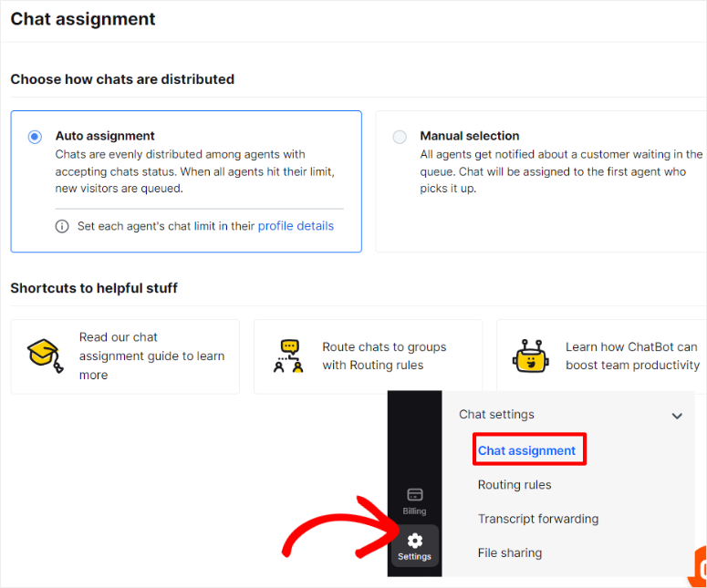Viewport: 707px width, 588px height.
Task: Open the ChatBot productivity card
Action: coord(601,355)
